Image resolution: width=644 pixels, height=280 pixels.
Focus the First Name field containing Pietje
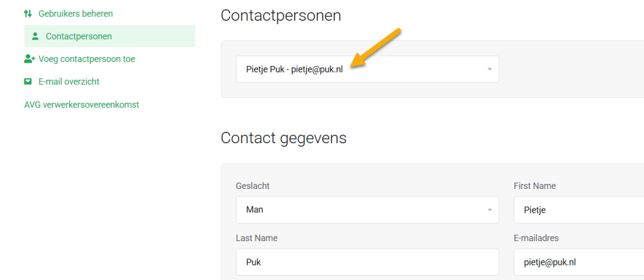(579, 210)
